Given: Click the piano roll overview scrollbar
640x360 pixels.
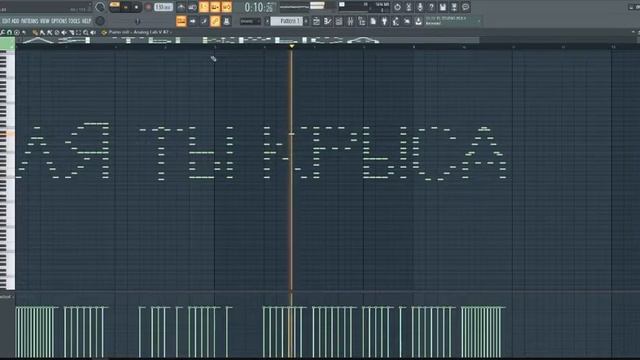Looking at the screenshot, I should point(247,40).
